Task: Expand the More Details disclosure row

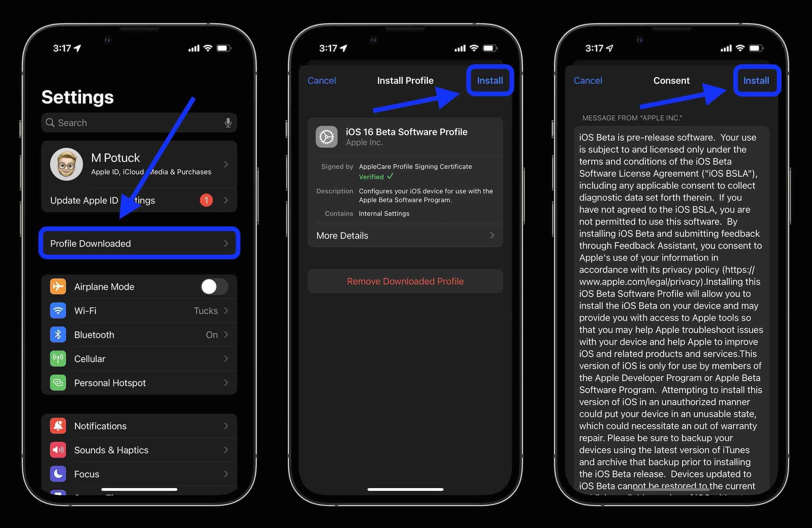Action: [405, 235]
